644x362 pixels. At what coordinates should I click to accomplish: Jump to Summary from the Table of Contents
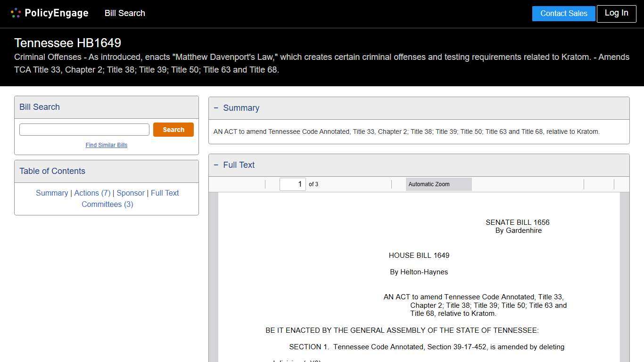pyautogui.click(x=52, y=193)
